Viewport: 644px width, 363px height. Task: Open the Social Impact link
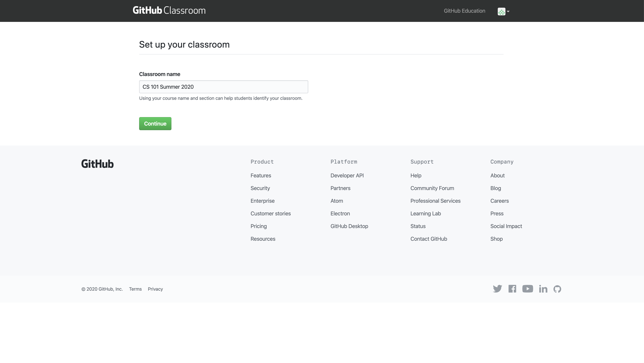click(x=506, y=226)
